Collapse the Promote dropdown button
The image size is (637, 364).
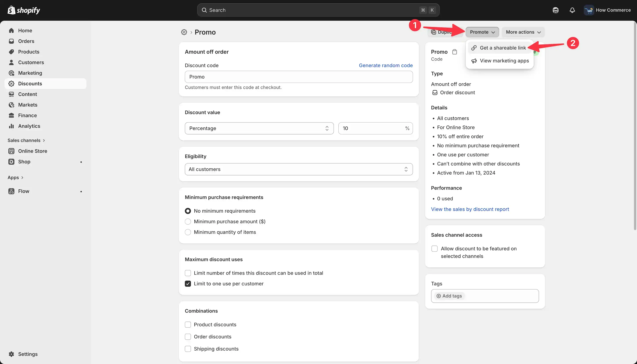(482, 32)
